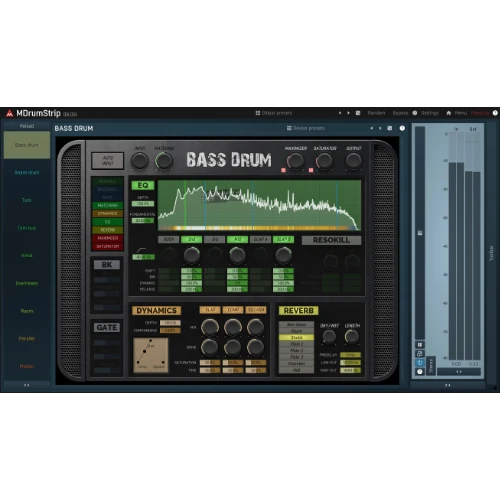Select the Bass drum device
This screenshot has width=500, height=500.
pyautogui.click(x=27, y=145)
